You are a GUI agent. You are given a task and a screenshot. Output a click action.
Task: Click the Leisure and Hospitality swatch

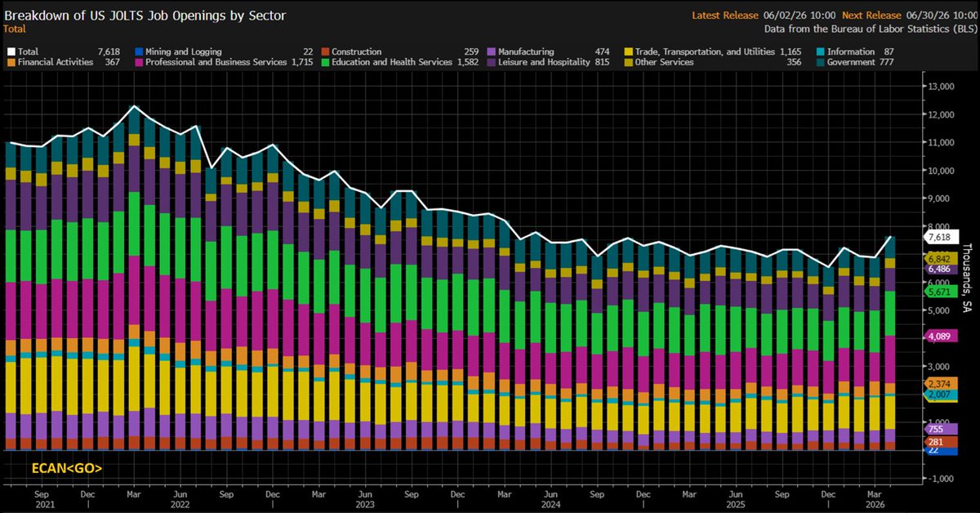click(492, 62)
